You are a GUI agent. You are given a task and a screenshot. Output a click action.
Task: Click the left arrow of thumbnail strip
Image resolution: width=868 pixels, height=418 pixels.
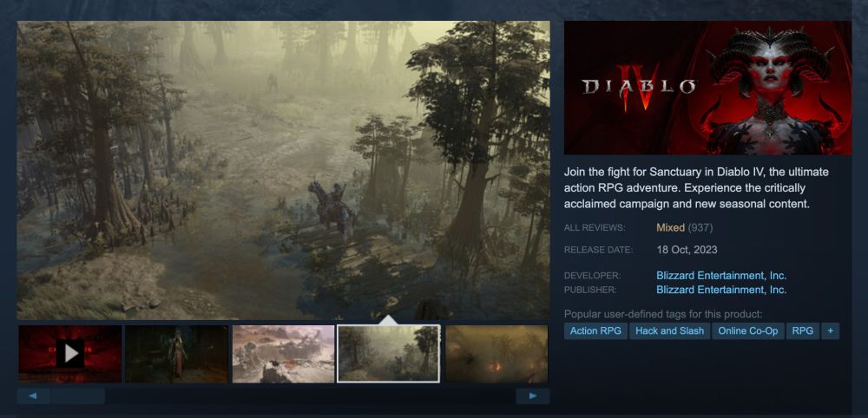pos(33,395)
